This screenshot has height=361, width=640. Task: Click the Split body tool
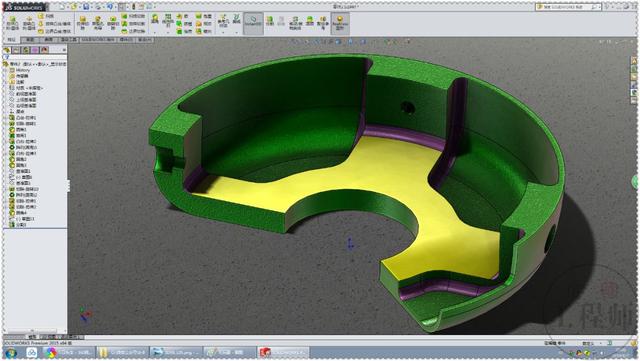270,21
